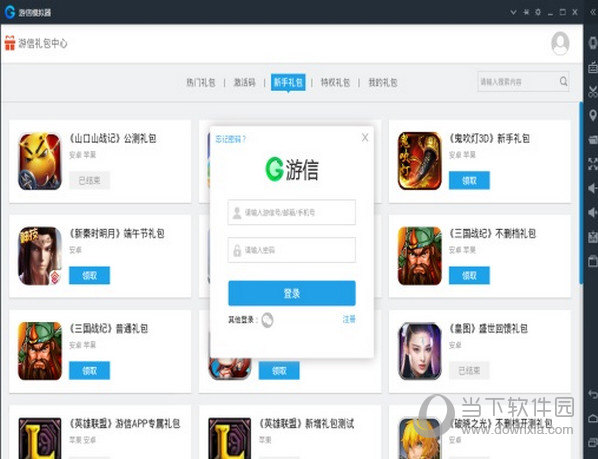Open the keyboard mapping sidebar icon
598x459 pixels.
[x=593, y=67]
